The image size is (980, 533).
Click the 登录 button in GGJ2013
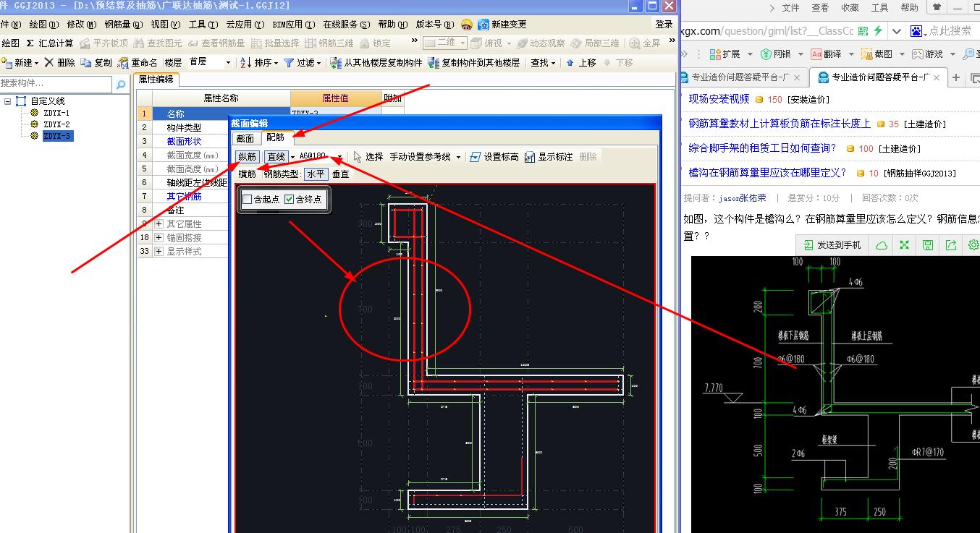(x=664, y=25)
